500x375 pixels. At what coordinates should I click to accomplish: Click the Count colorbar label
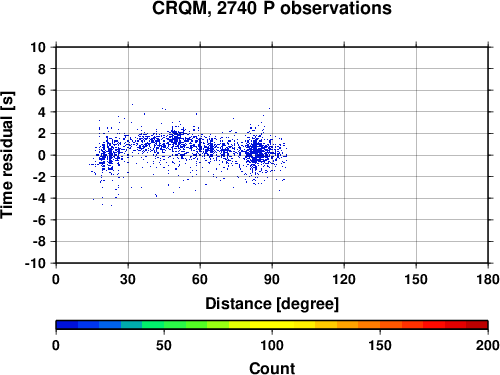272,368
